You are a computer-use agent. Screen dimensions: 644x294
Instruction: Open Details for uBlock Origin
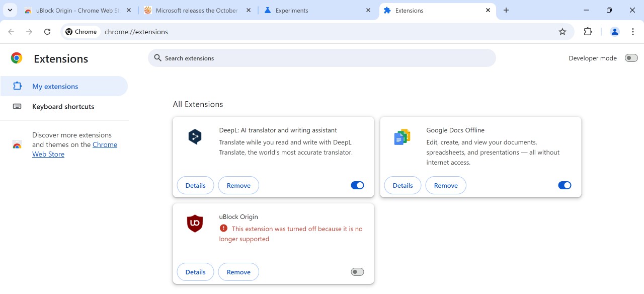[195, 272]
